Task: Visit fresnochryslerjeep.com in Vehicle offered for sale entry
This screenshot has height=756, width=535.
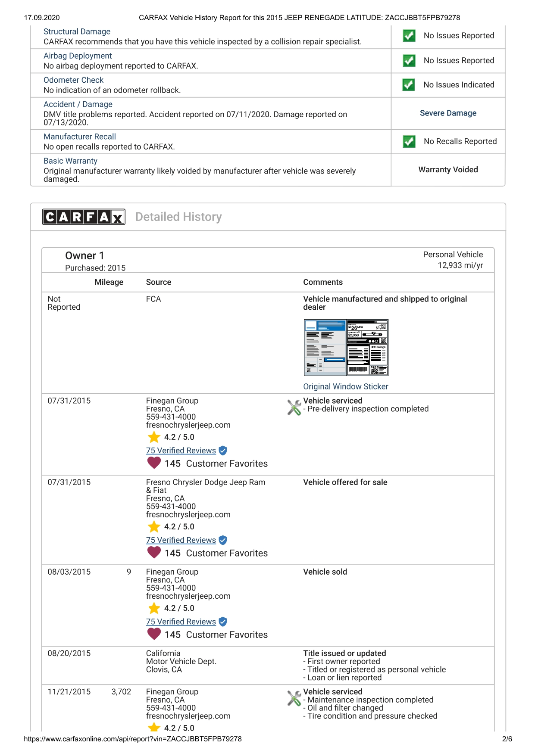Action: pos(188,515)
